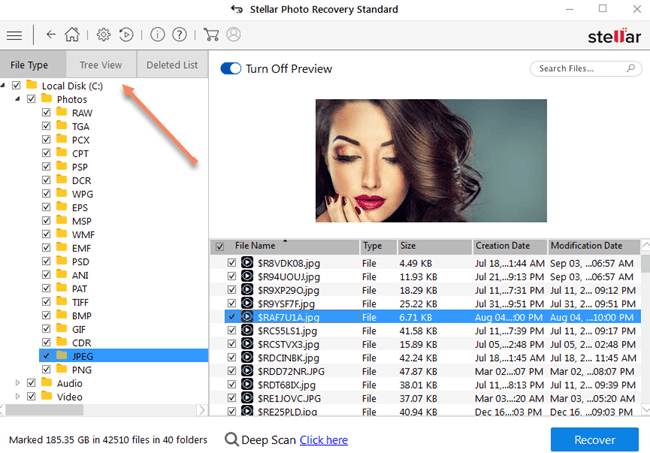
Task: Click the woman portrait preview image
Action: click(x=431, y=160)
